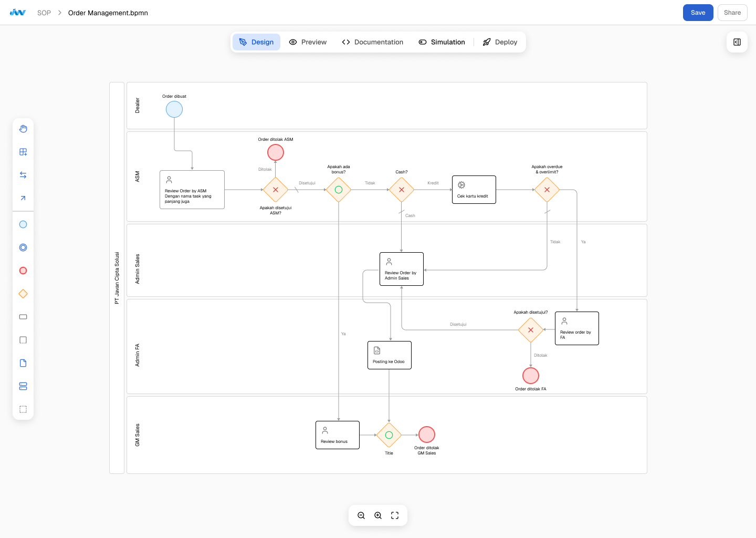Select the Review Order by Admin Sales task

pyautogui.click(x=401, y=268)
